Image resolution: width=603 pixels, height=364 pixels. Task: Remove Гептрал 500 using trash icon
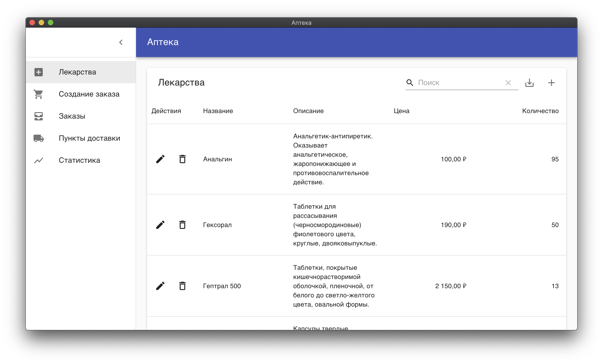(x=182, y=286)
